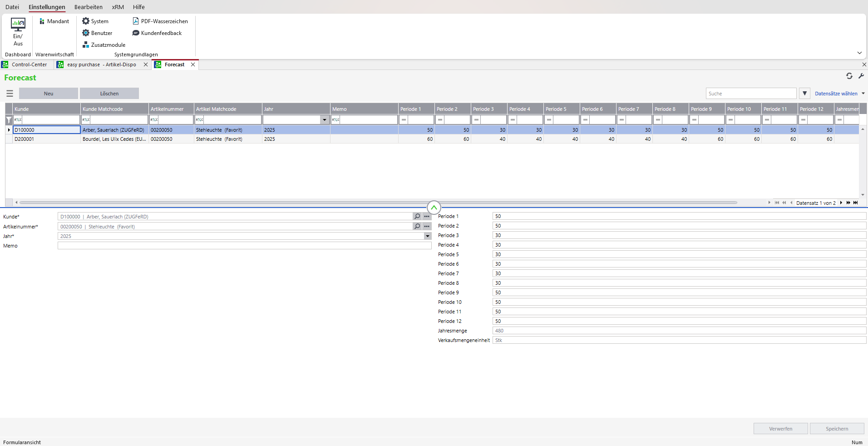The height and width of the screenshot is (446, 868).
Task: Click the magnifier icon in Artikelnummer field
Action: tap(417, 226)
